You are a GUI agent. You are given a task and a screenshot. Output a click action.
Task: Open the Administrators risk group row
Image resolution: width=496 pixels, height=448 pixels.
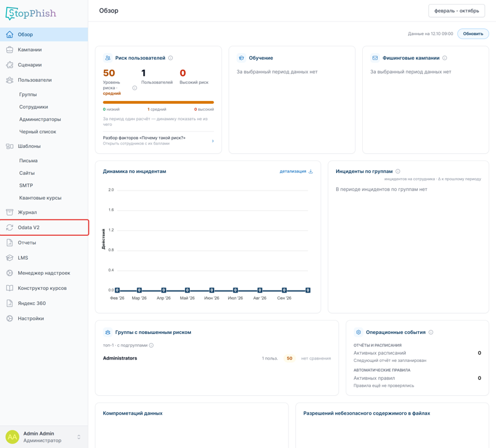pos(217,358)
